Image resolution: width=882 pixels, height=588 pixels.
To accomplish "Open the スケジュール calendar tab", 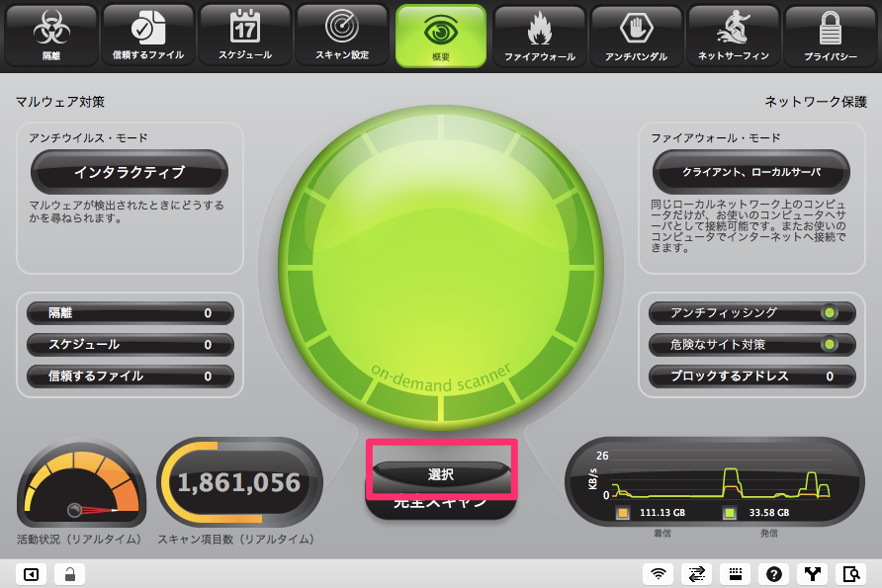I will click(x=244, y=36).
